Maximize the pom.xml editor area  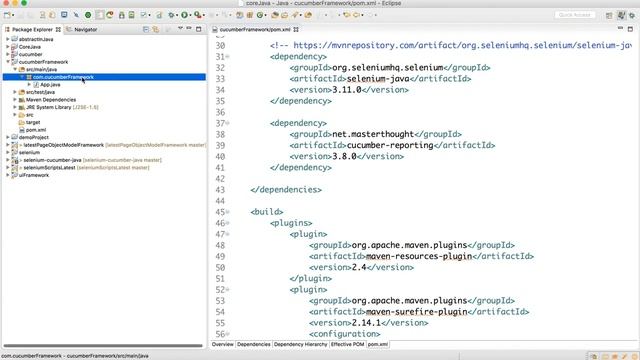pos(630,29)
